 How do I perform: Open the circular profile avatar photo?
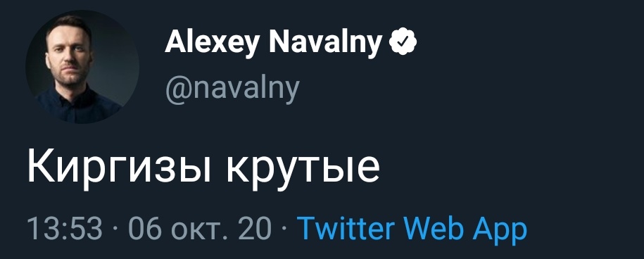point(82,66)
